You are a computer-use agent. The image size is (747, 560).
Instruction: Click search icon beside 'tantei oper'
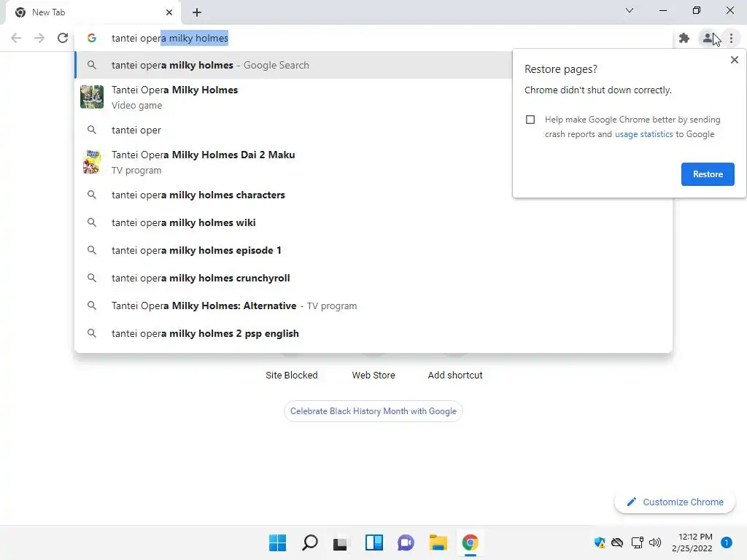coord(92,130)
